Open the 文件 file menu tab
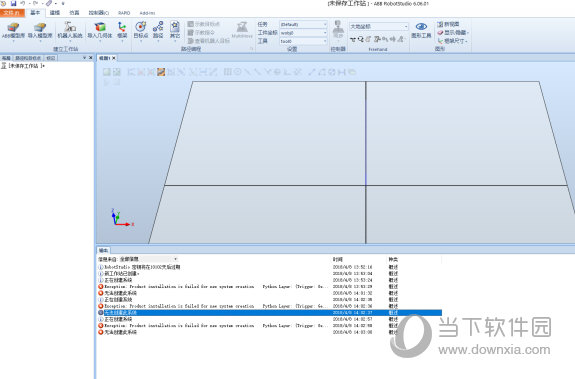 point(12,13)
